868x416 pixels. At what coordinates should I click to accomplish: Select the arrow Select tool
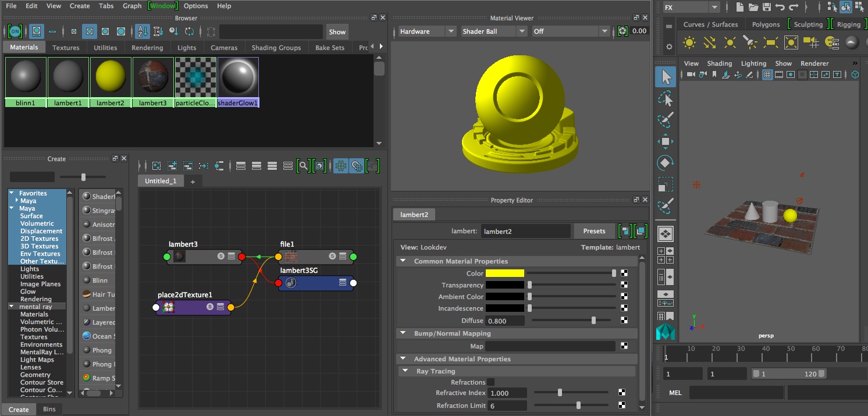pyautogui.click(x=666, y=77)
